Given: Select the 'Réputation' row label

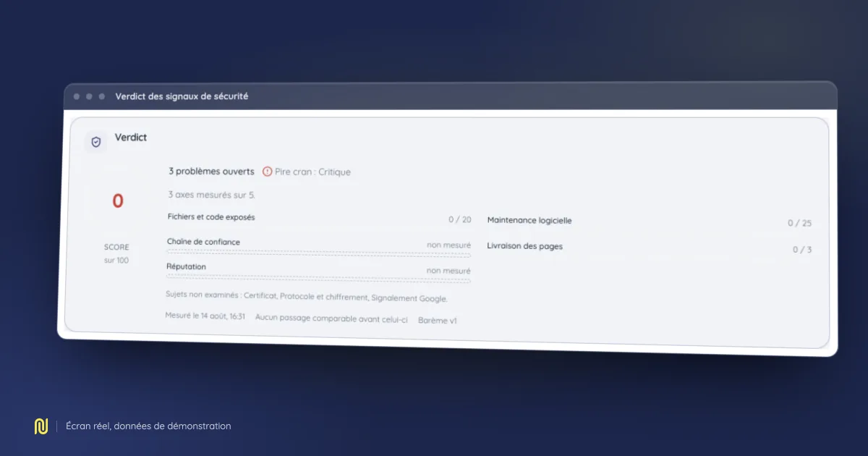Looking at the screenshot, I should click(x=187, y=266).
